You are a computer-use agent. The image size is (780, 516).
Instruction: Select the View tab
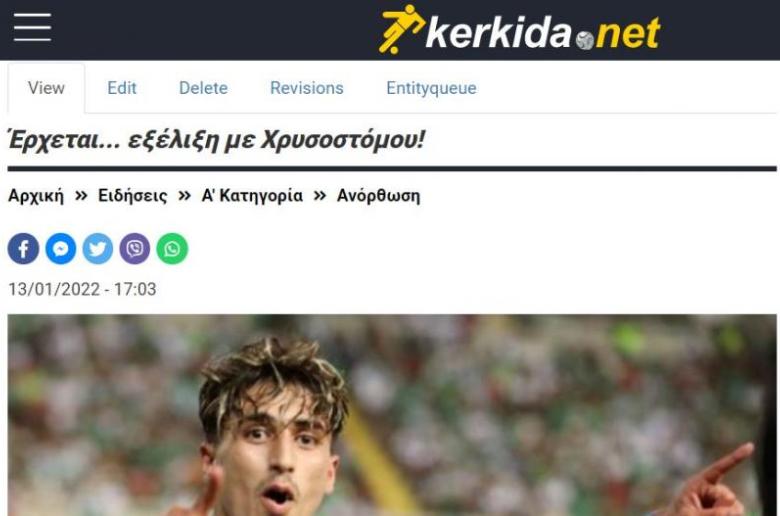[46, 88]
